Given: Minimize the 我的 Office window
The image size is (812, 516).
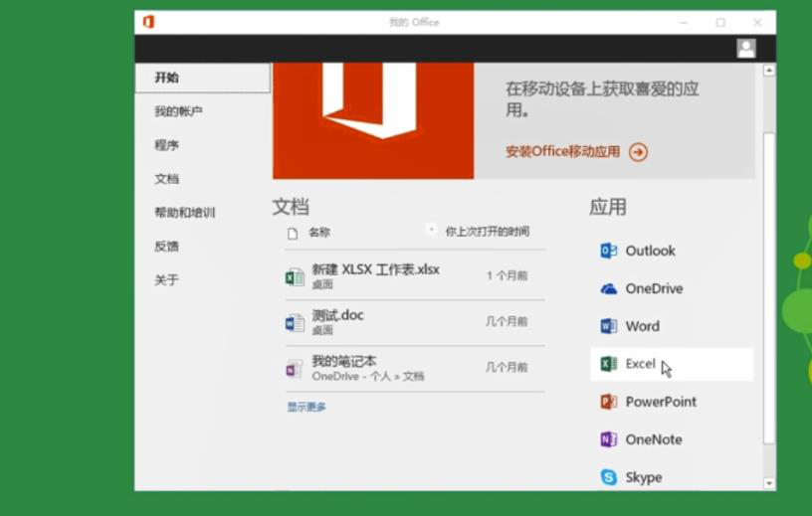Looking at the screenshot, I should (684, 22).
